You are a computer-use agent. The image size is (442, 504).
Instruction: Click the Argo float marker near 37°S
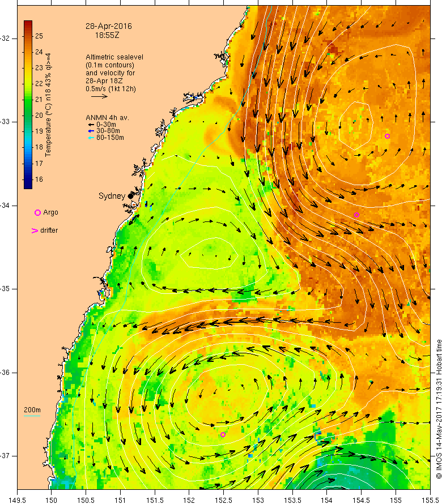point(223,434)
